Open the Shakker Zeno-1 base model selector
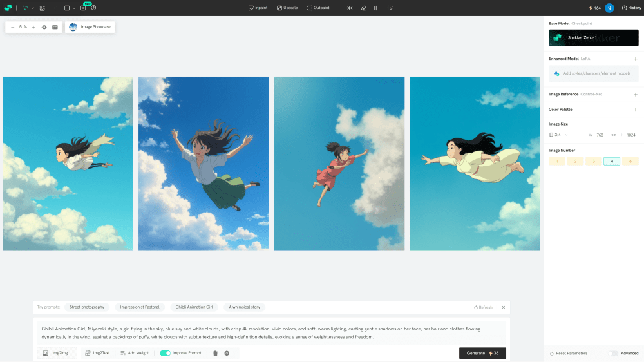Viewport: 644px width, 362px height. (x=594, y=38)
